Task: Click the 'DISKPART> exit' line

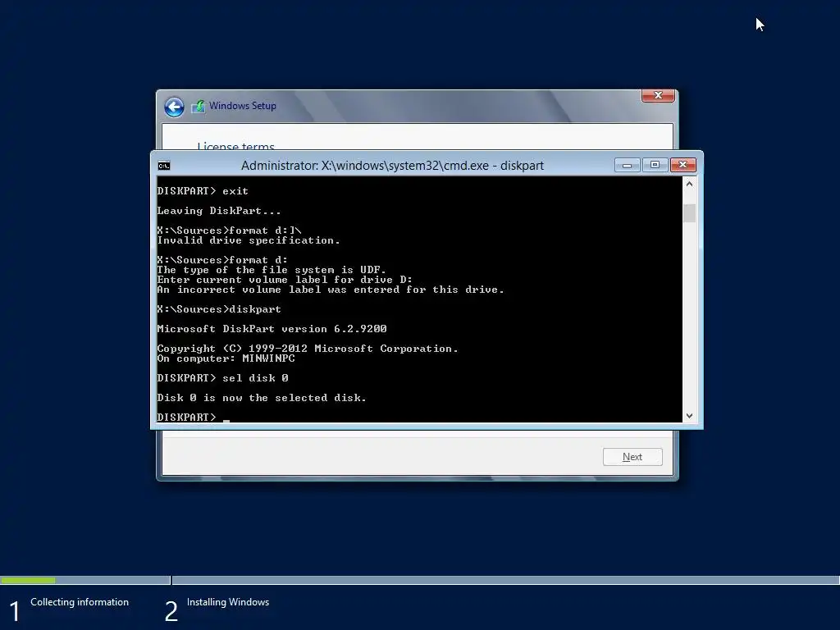Action: click(203, 191)
